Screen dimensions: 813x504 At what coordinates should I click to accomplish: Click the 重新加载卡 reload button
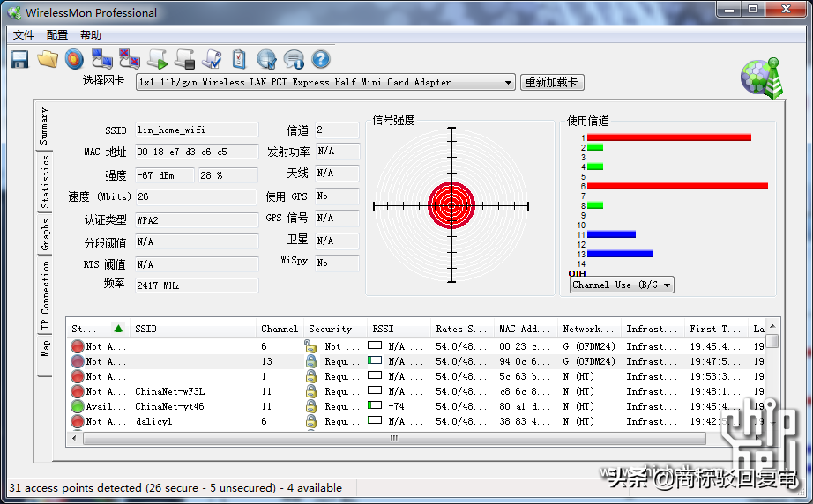[x=552, y=82]
